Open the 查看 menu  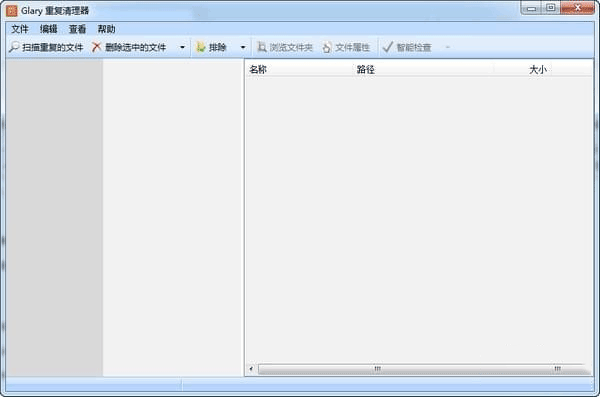tap(77, 29)
